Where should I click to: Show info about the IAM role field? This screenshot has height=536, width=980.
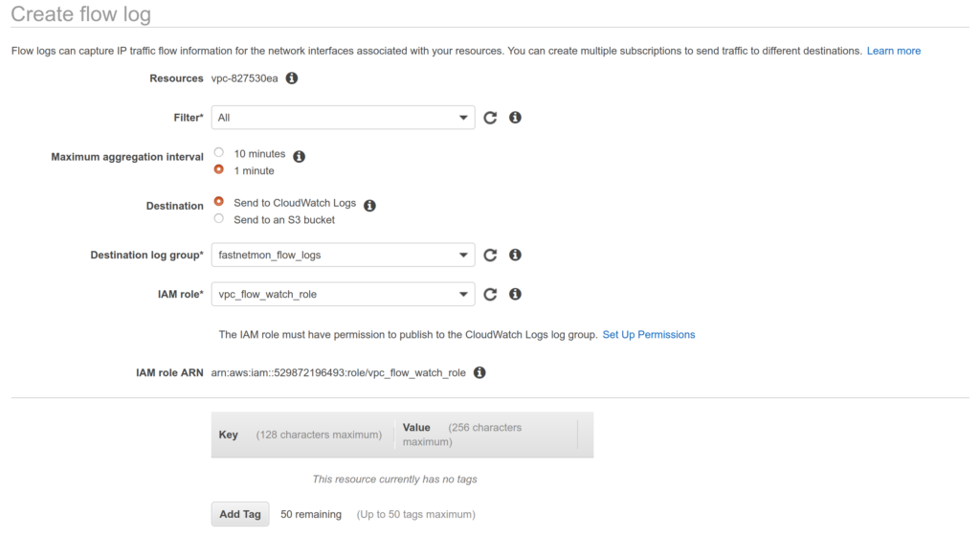515,294
